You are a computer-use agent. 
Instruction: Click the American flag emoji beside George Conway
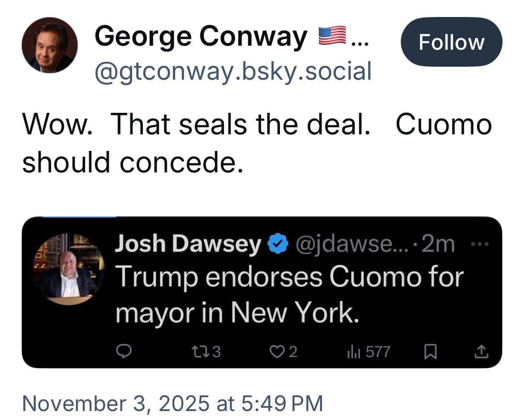[332, 36]
